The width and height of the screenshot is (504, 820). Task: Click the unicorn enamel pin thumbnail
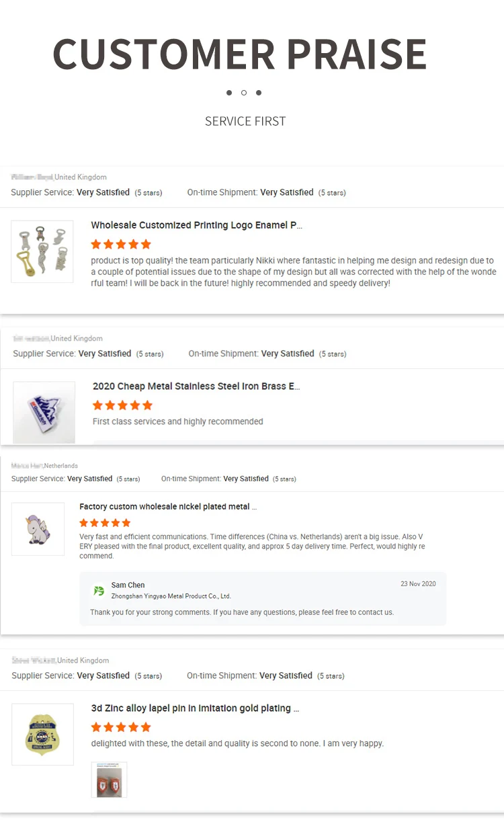coord(38,528)
